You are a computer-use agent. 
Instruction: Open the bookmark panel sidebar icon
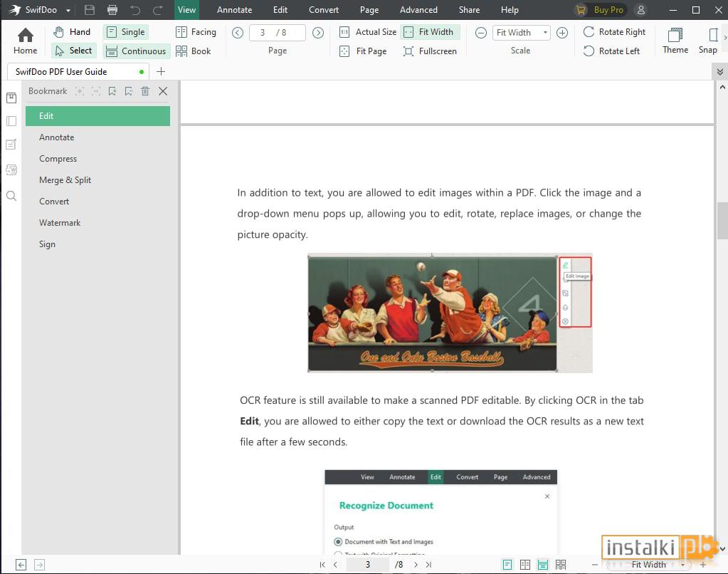pos(11,98)
